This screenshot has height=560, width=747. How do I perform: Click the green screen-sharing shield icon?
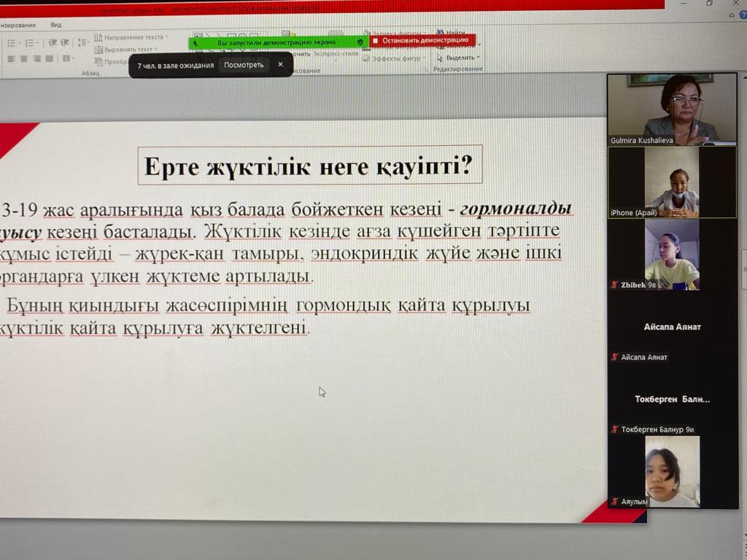(360, 42)
